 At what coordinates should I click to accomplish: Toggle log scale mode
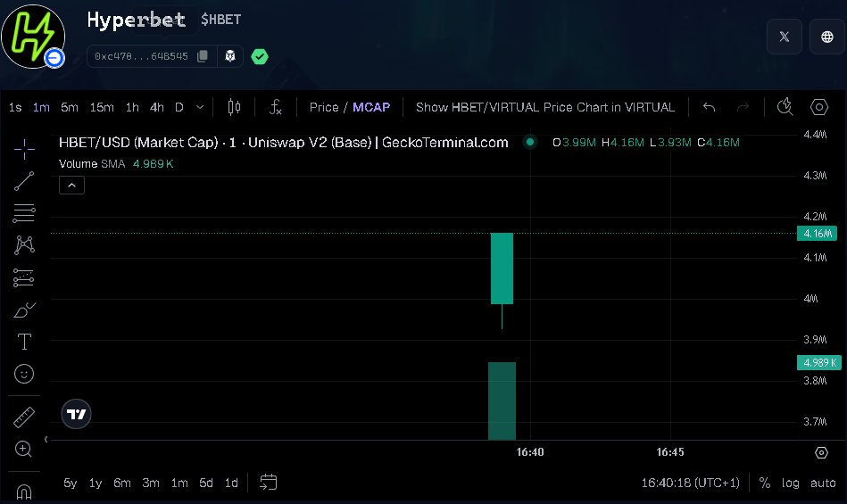[790, 483]
